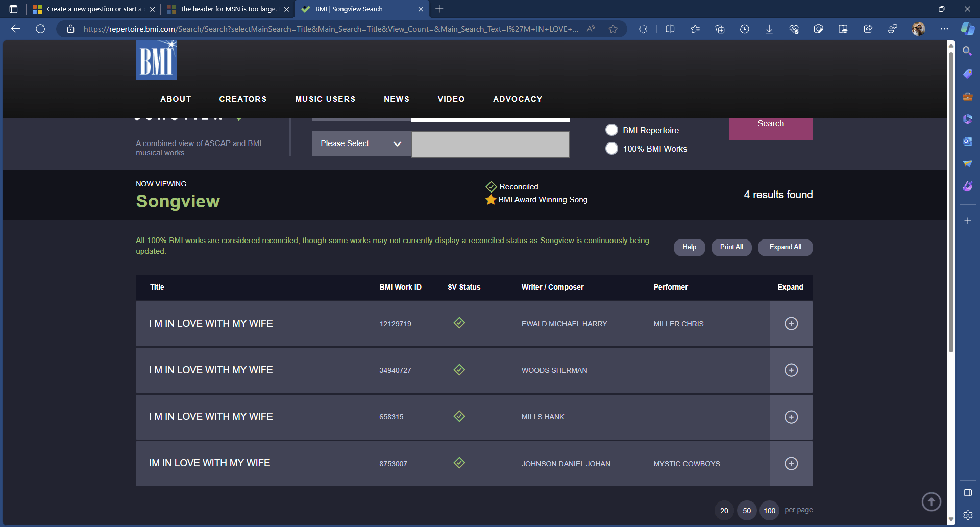Open Split screen view
Image resolution: width=980 pixels, height=527 pixels.
(670, 29)
